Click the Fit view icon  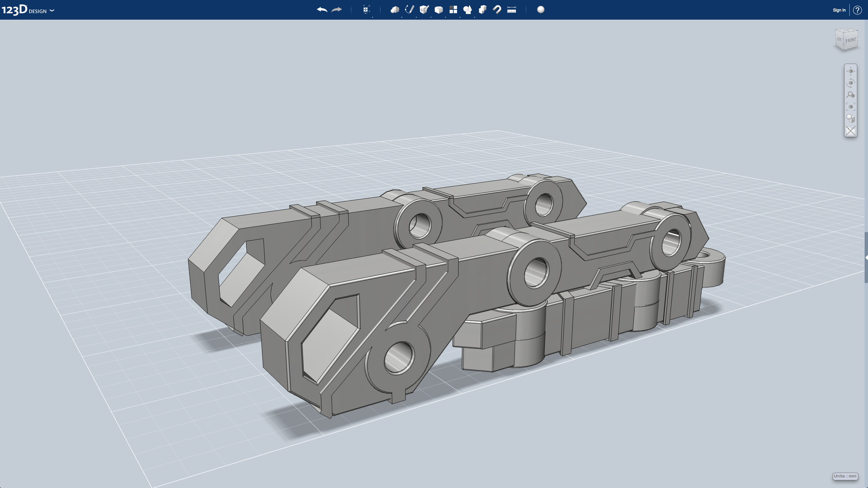point(850,107)
